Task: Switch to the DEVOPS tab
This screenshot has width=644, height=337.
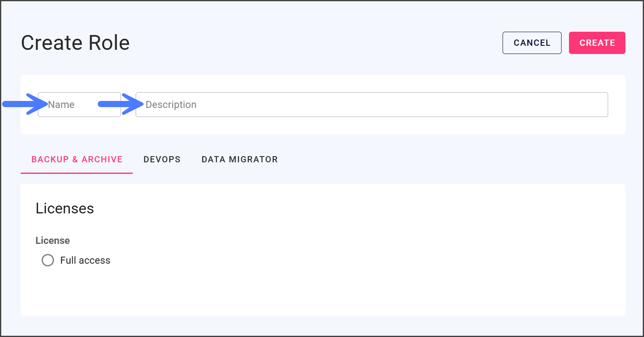Action: tap(162, 159)
